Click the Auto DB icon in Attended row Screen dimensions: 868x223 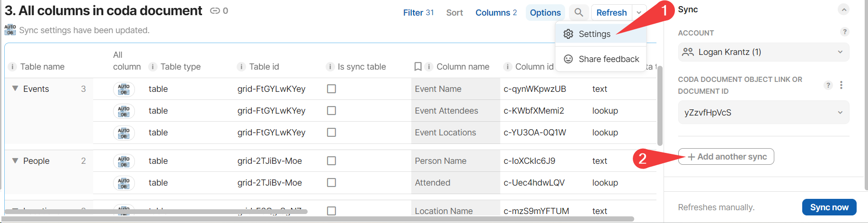[124, 183]
